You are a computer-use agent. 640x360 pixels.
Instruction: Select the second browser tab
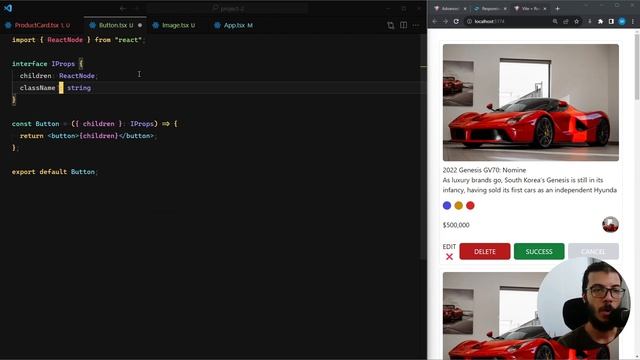point(490,9)
